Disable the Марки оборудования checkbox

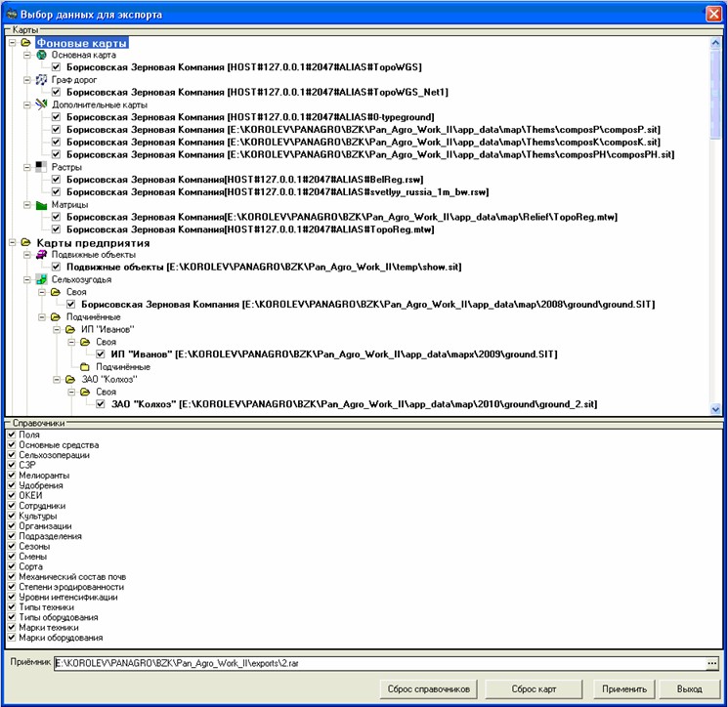click(x=12, y=638)
